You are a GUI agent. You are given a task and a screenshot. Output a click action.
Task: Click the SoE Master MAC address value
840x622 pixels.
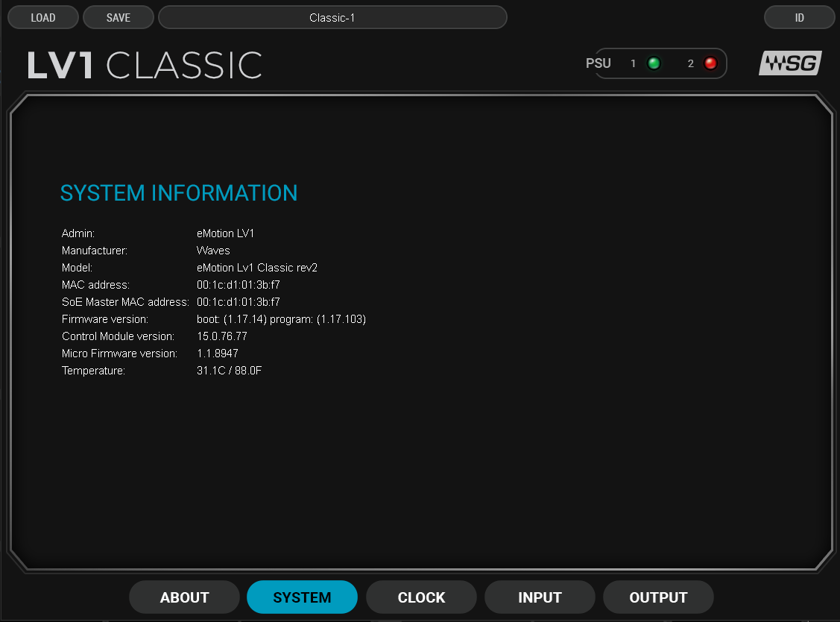coord(239,302)
